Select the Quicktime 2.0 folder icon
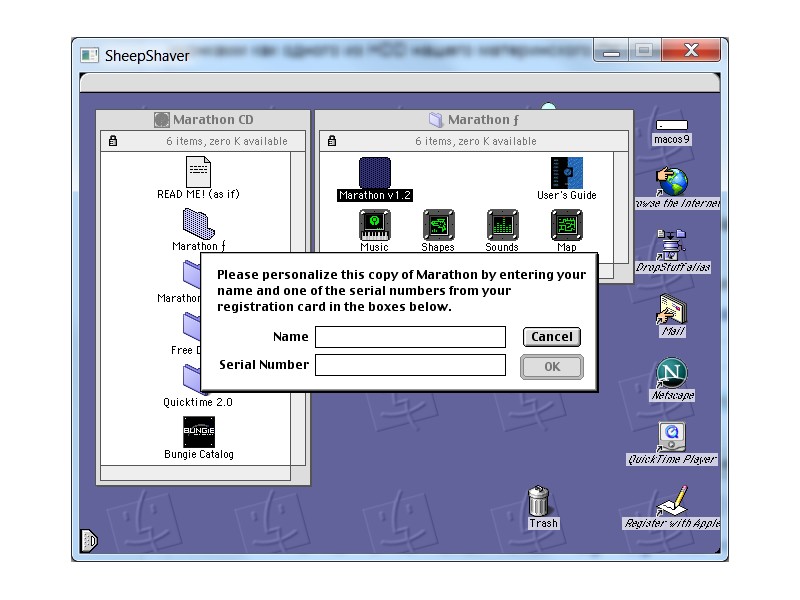 [192, 380]
